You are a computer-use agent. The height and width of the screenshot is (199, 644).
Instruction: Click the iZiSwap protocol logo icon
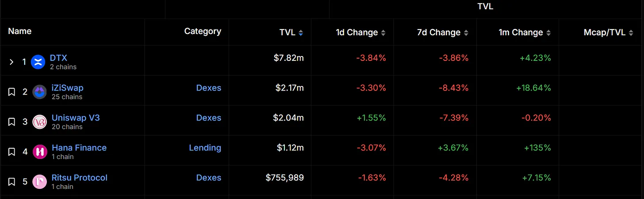tap(40, 92)
